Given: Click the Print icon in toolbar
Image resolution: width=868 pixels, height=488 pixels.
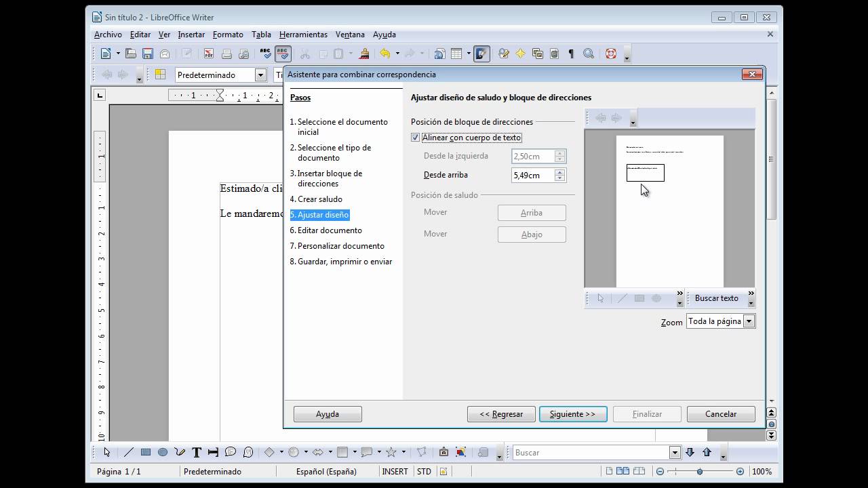Looking at the screenshot, I should click(x=226, y=54).
